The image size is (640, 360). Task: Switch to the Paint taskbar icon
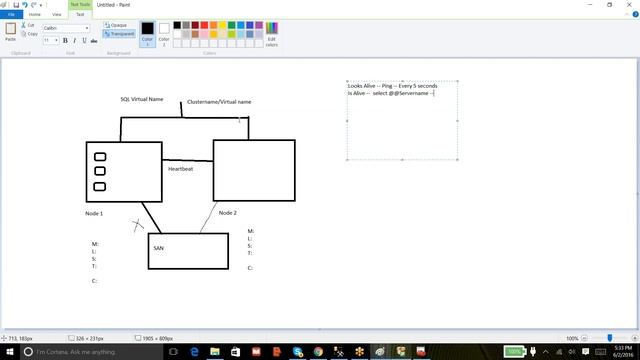coord(380,351)
